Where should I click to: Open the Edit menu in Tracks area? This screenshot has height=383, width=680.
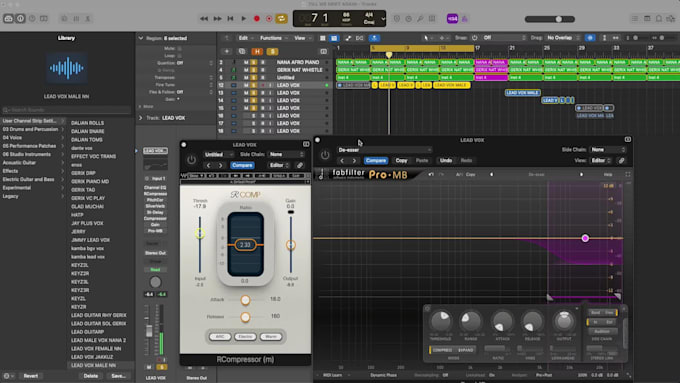click(245, 38)
